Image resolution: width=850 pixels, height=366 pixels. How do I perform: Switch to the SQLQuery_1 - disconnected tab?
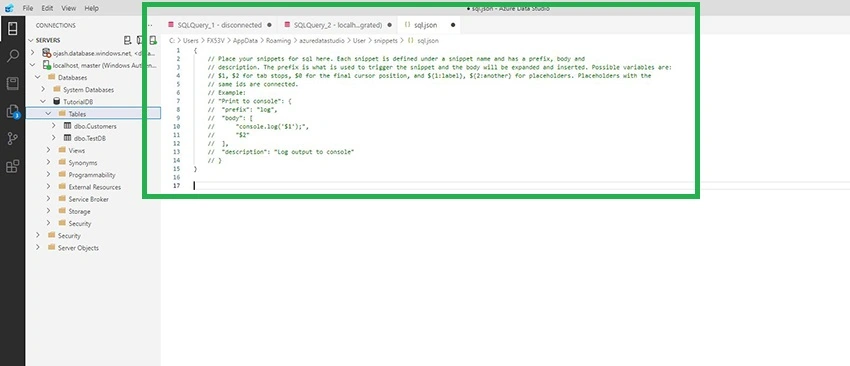point(220,25)
